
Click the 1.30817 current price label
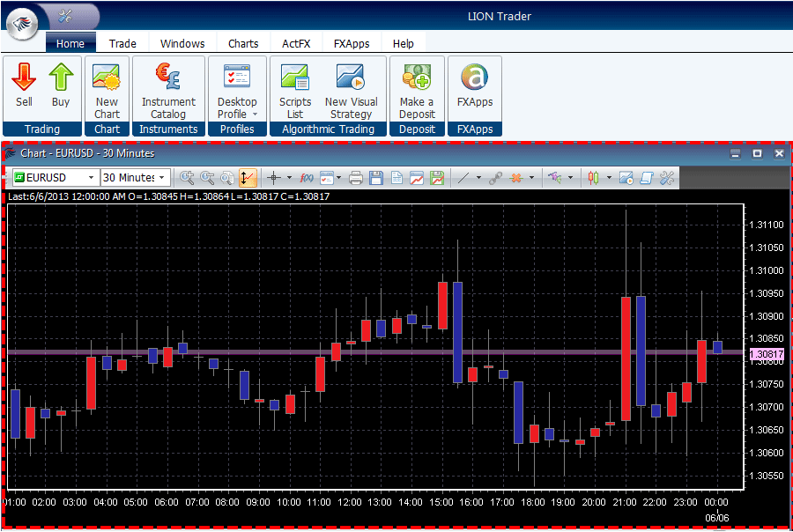767,354
